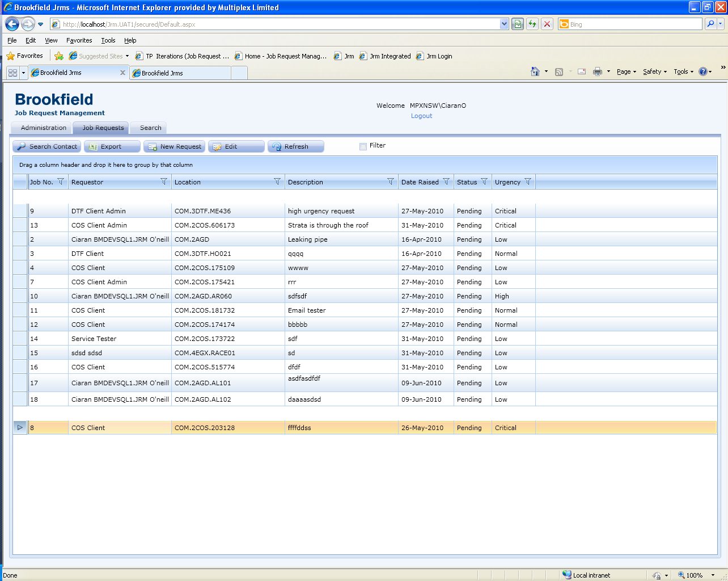Filter the Status column

[484, 182]
